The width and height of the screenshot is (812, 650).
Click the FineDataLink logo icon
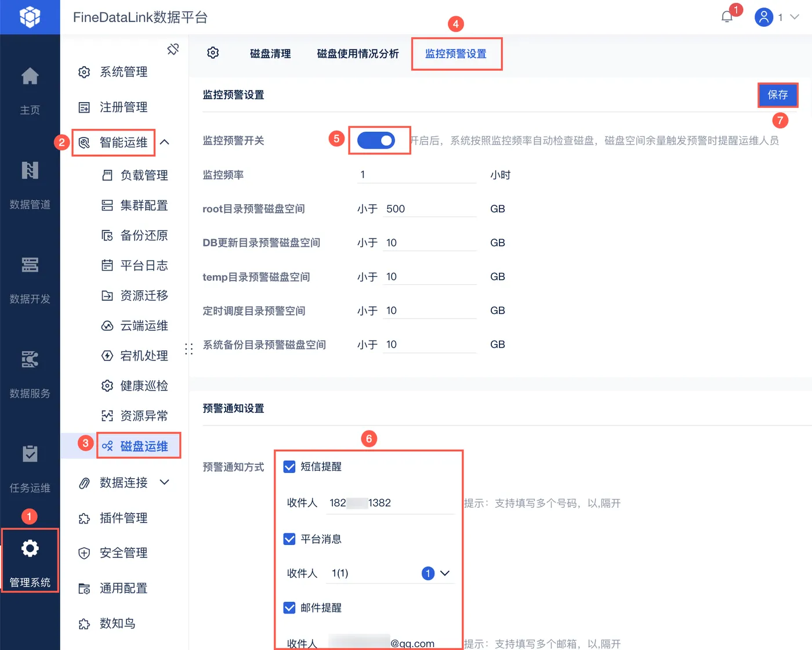point(30,17)
